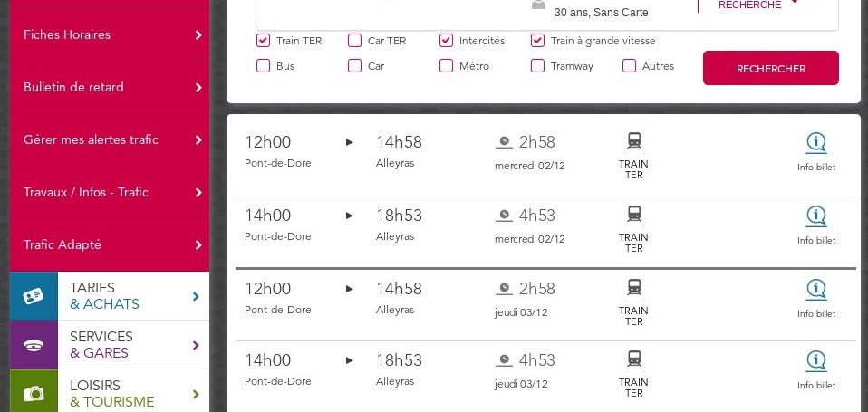Expand Trafic Adapté chevron
The width and height of the screenshot is (868, 412).
198,245
